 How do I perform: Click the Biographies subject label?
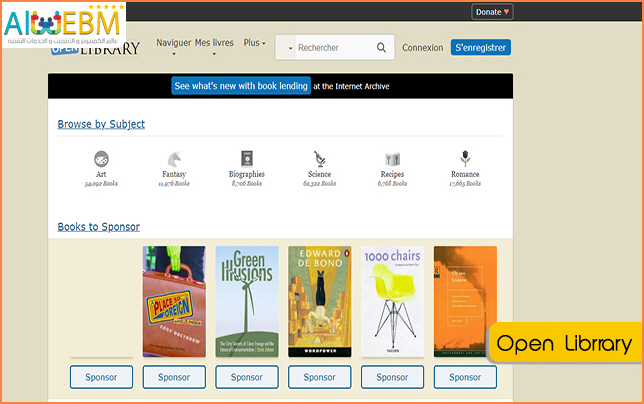pyautogui.click(x=247, y=174)
